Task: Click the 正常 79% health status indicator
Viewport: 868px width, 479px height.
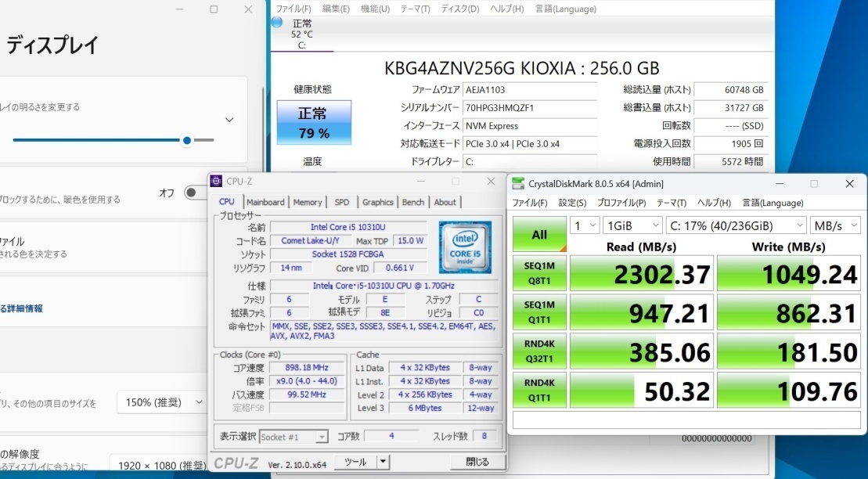Action: click(312, 122)
